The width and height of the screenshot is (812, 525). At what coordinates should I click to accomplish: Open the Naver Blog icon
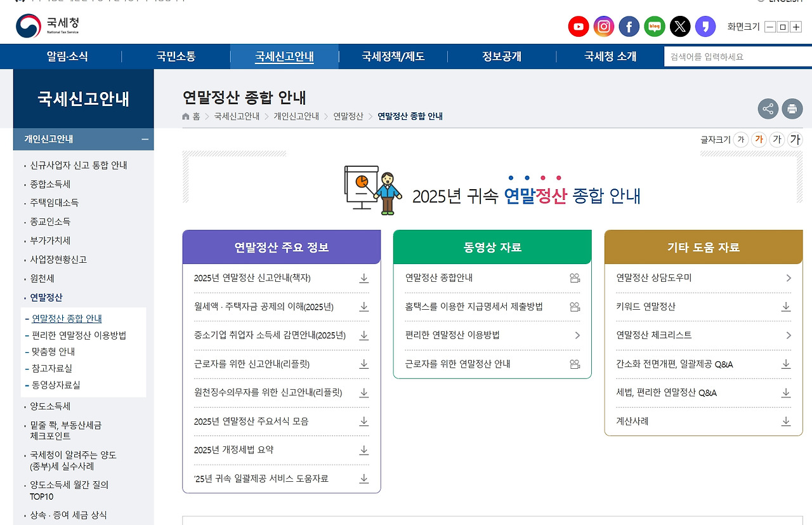tap(654, 26)
